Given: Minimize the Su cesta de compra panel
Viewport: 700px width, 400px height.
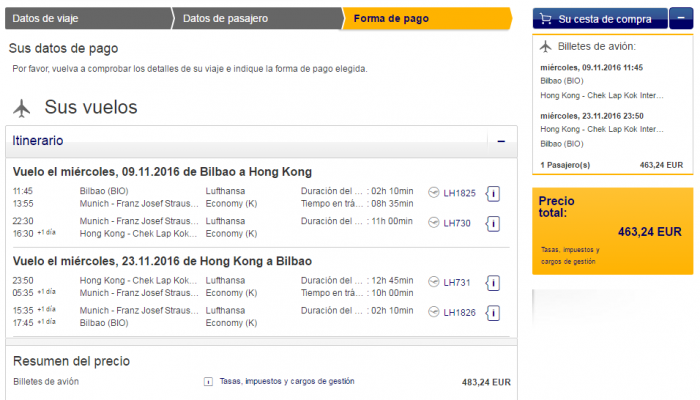Looking at the screenshot, I should (x=681, y=18).
